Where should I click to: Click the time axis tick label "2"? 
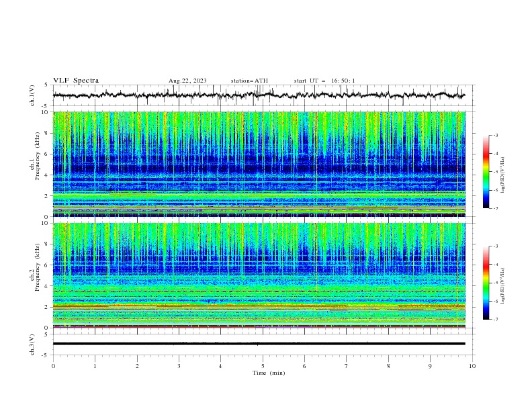point(137,366)
